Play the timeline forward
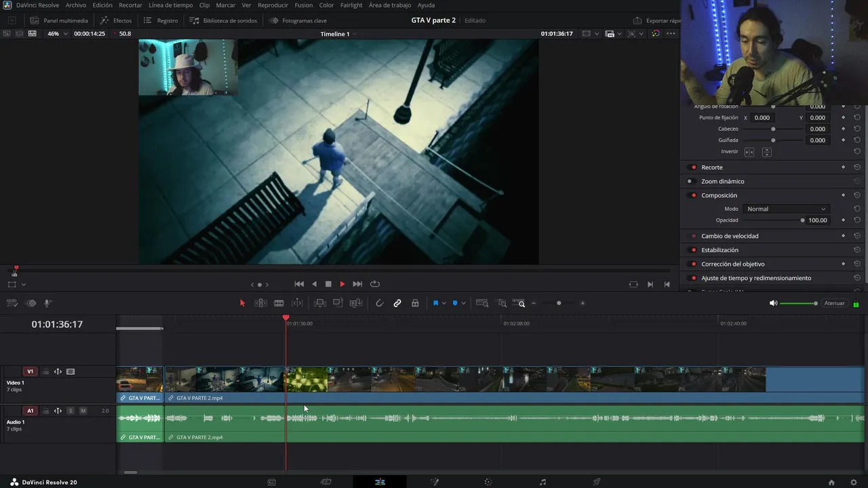 pyautogui.click(x=342, y=284)
